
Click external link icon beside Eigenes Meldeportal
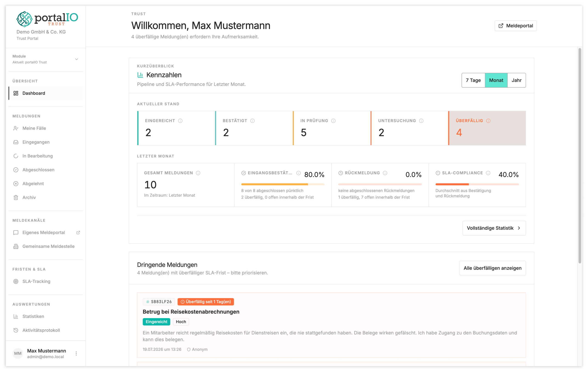click(x=78, y=233)
